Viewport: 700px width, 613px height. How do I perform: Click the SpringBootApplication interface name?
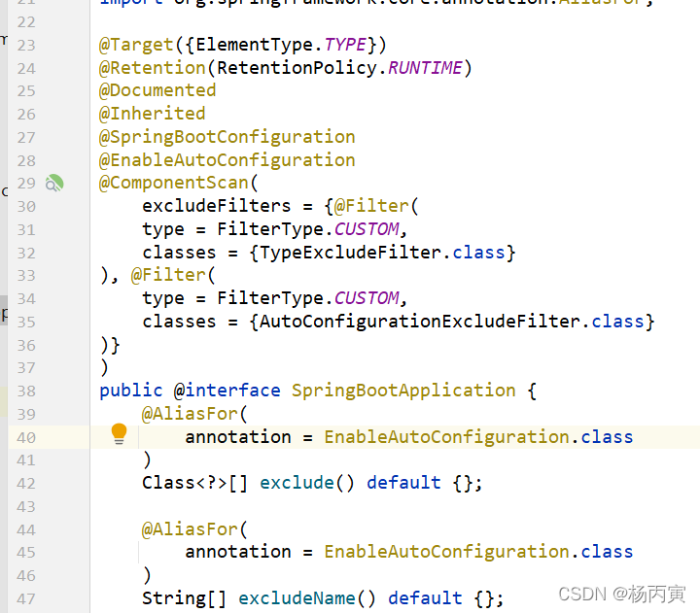(x=403, y=391)
